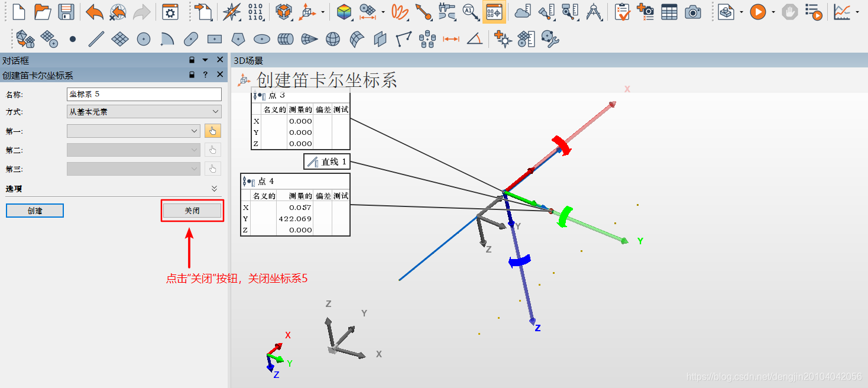The height and width of the screenshot is (388, 868).
Task: Click the binary digits 010 icon
Action: (255, 11)
